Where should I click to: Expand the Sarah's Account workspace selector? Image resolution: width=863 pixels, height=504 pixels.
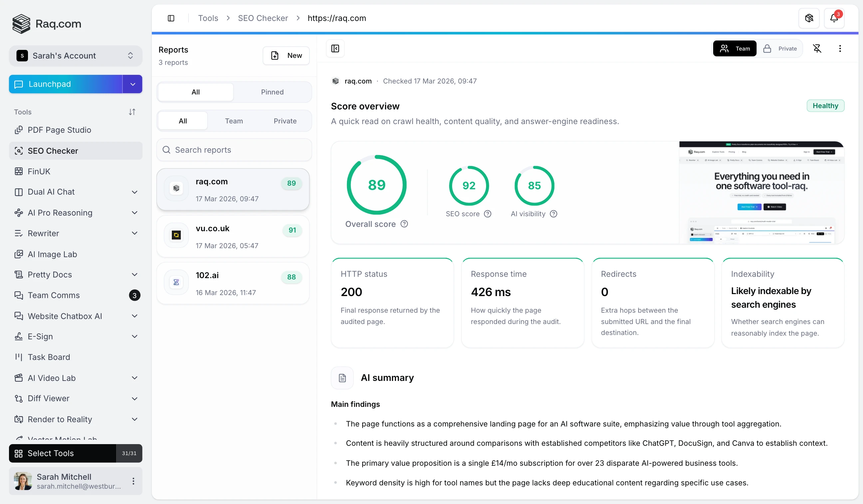pyautogui.click(x=130, y=56)
